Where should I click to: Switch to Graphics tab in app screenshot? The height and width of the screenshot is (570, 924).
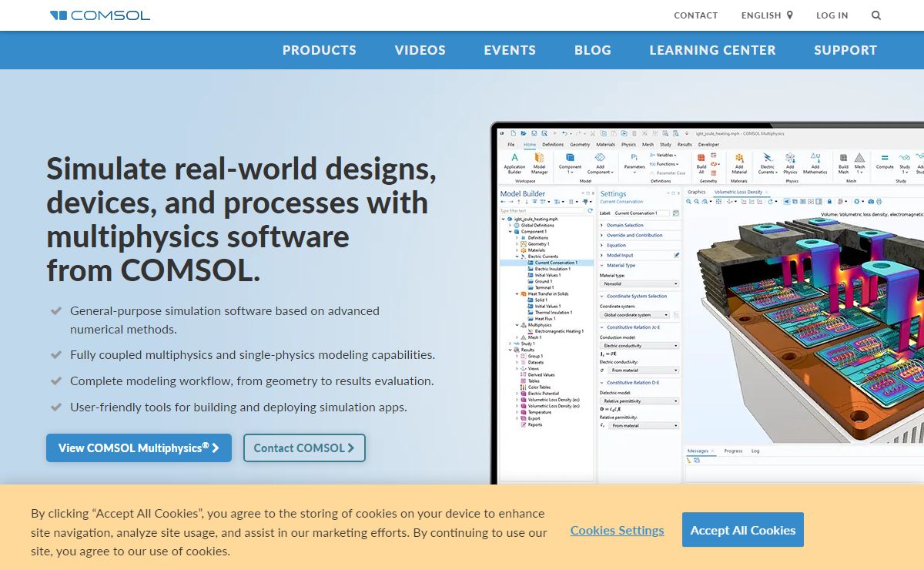697,192
